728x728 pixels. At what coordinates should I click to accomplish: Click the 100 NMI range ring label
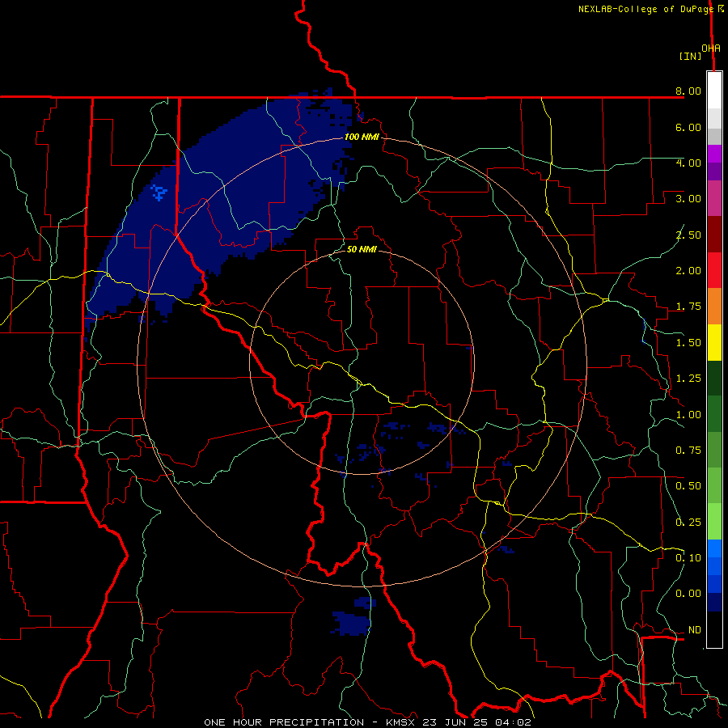pyautogui.click(x=362, y=137)
